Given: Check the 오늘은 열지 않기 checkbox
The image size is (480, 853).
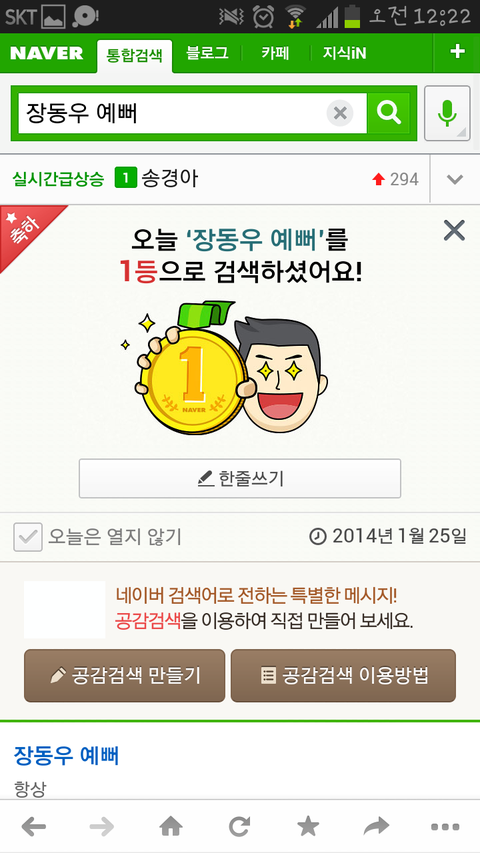Looking at the screenshot, I should point(28,537).
